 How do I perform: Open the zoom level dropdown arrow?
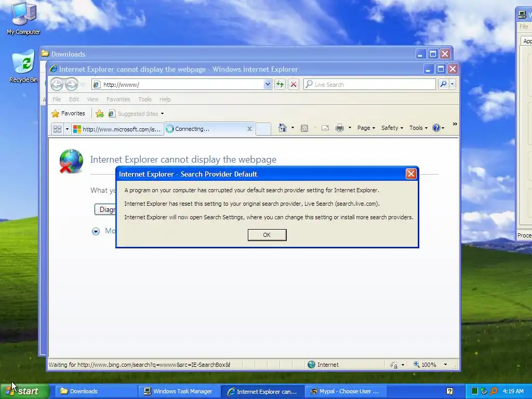(x=445, y=365)
